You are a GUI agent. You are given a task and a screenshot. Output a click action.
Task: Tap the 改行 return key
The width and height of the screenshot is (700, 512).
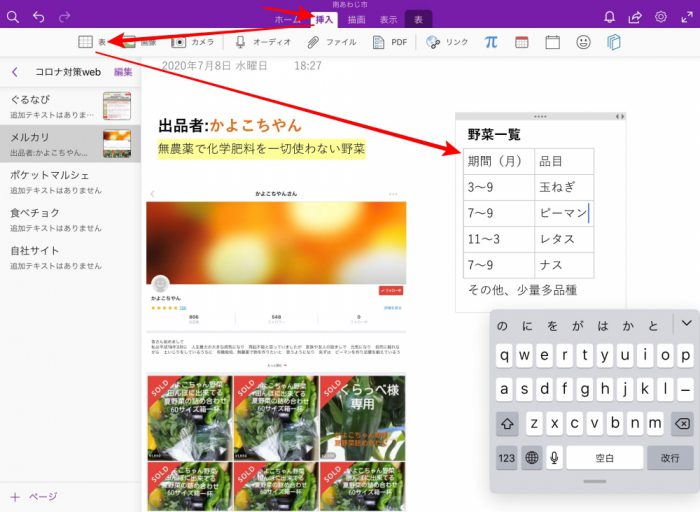pyautogui.click(x=670, y=458)
